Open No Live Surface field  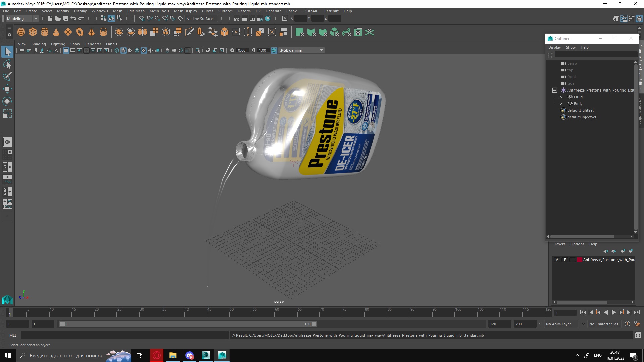(201, 19)
